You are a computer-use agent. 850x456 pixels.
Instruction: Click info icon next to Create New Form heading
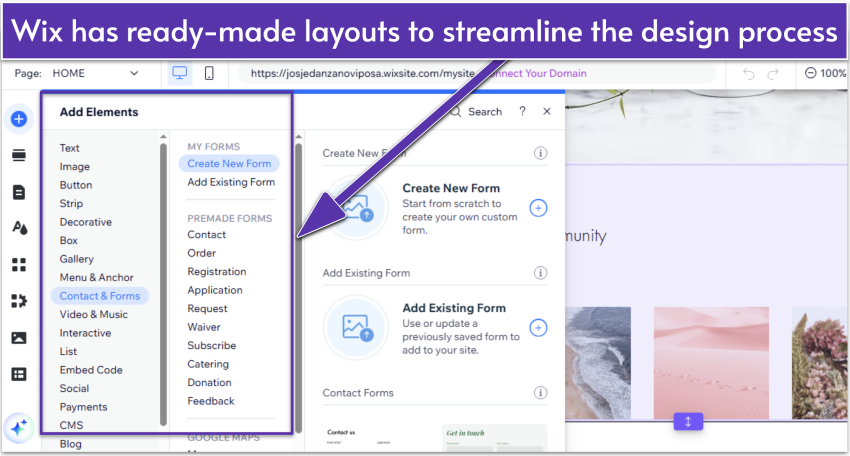coord(540,153)
